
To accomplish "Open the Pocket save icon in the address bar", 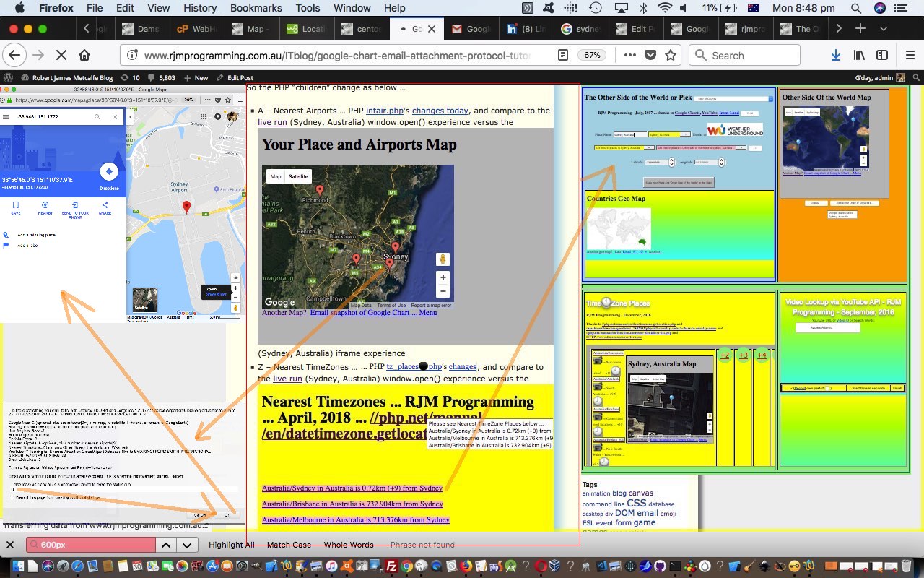I will [x=650, y=55].
